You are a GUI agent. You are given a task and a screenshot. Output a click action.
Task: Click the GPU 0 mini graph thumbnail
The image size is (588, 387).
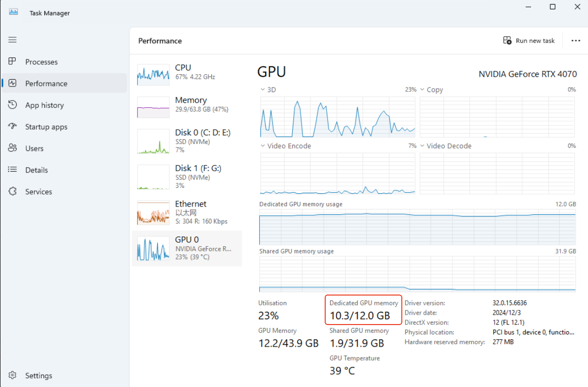[x=153, y=248]
